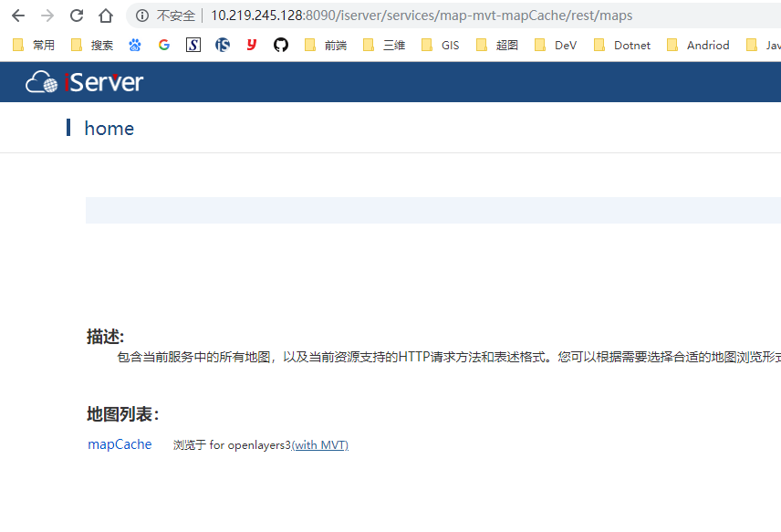Image resolution: width=781 pixels, height=532 pixels.
Task: Open the GIS bookmarks folder
Action: tap(441, 46)
